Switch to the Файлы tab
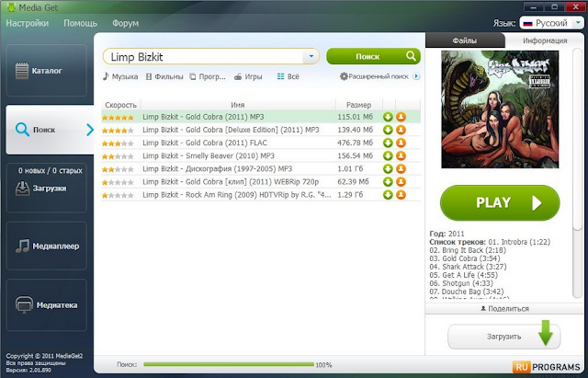This screenshot has width=588, height=378. coord(465,40)
